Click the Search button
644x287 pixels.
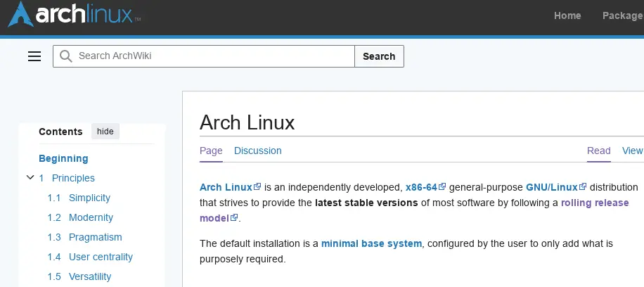click(x=379, y=56)
